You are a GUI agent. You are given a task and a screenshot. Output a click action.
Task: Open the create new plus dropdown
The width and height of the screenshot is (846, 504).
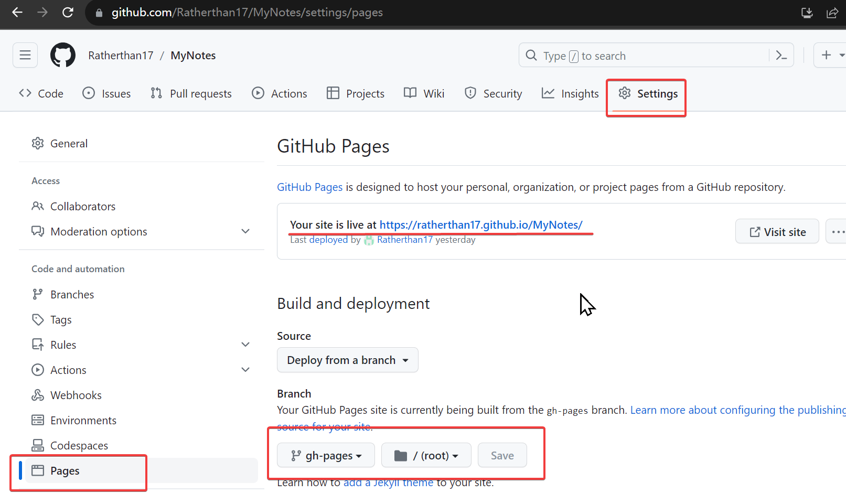coord(831,55)
